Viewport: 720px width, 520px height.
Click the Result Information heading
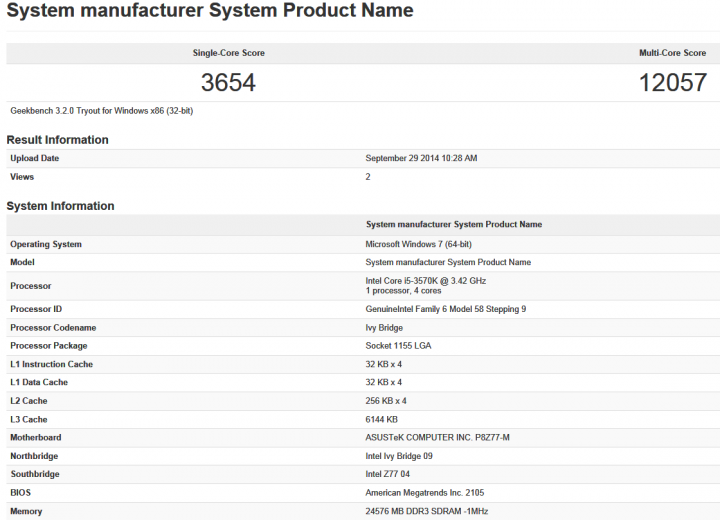click(57, 140)
